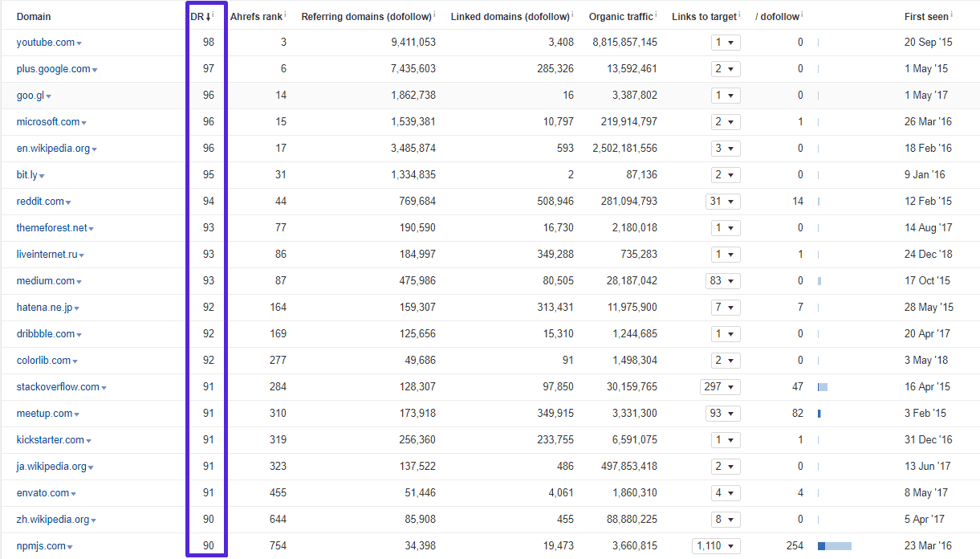
Task: Expand the caret menu beside youtube.com
Action: 79,43
